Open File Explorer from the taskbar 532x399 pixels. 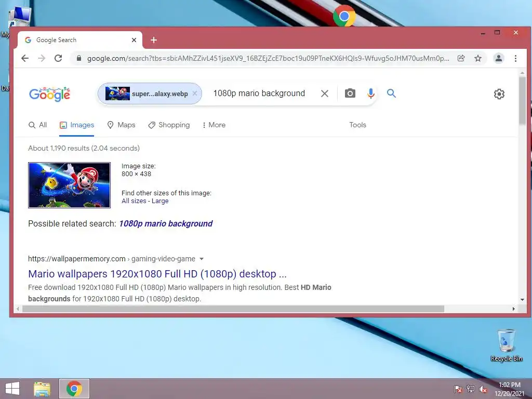[x=43, y=389]
